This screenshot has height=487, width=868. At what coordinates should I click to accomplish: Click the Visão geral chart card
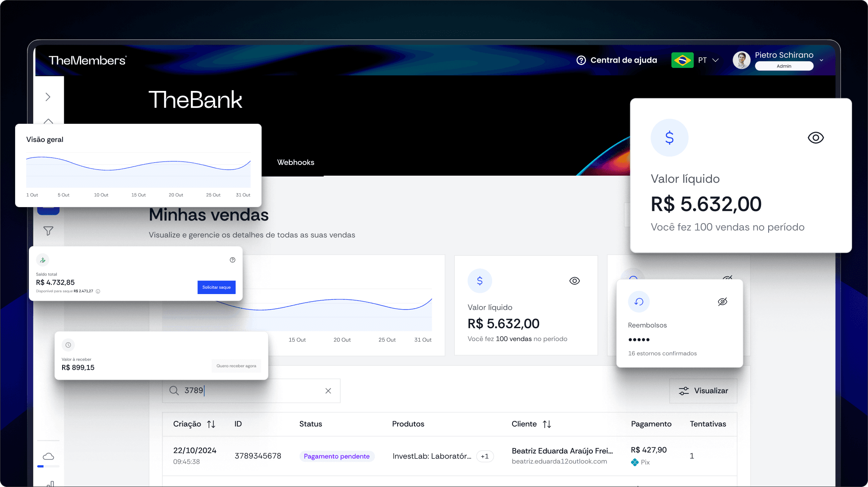[x=138, y=165]
